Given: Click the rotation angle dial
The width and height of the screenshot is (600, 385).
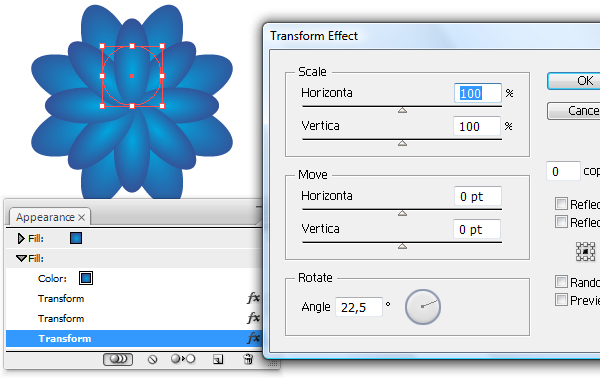Looking at the screenshot, I should tap(422, 307).
